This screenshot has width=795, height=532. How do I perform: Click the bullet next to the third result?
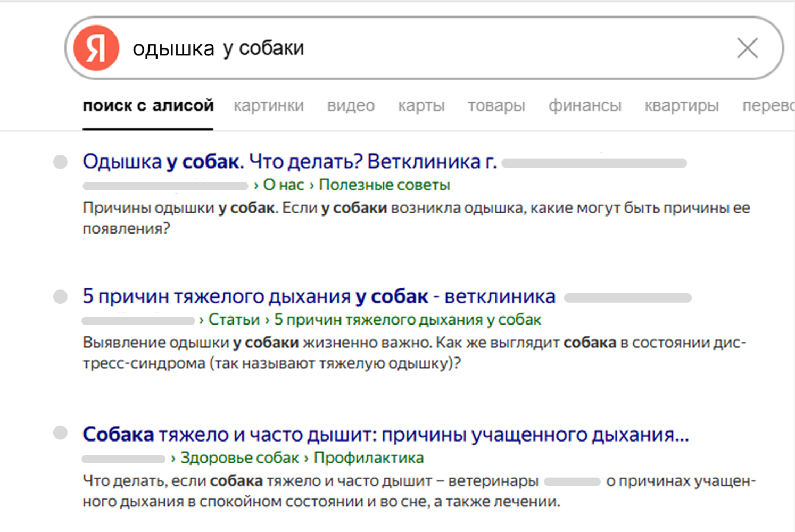coord(60,434)
